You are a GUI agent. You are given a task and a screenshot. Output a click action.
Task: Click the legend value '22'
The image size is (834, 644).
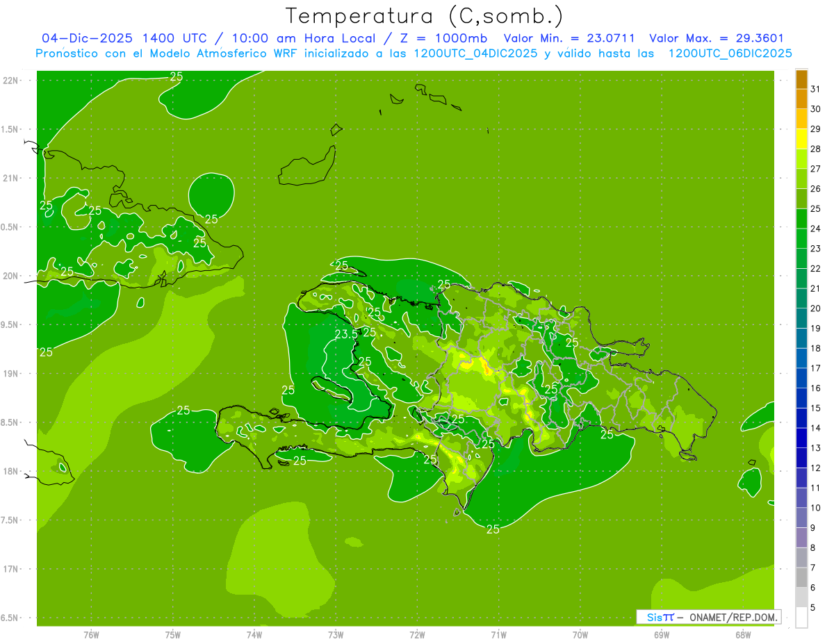tap(816, 268)
